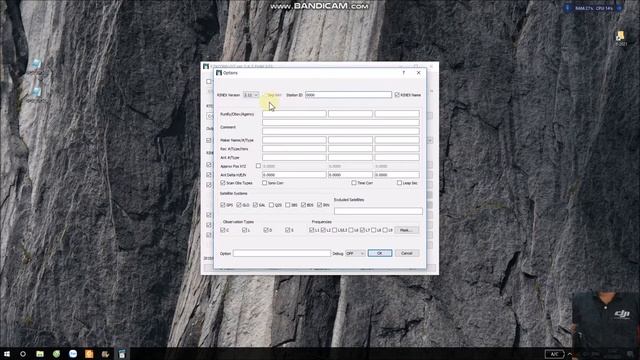
Task: Focus the Excluded Satellites field
Action: (x=378, y=211)
